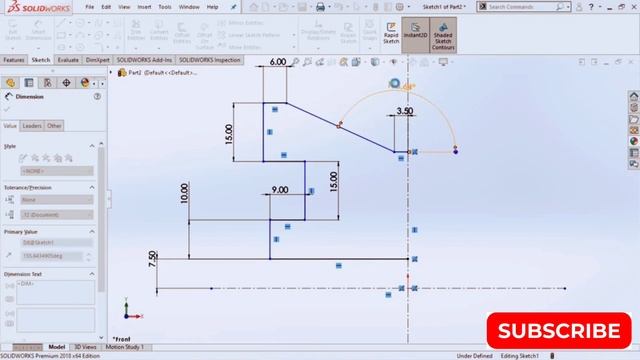Select the 3.50 dimension

pyautogui.click(x=404, y=111)
